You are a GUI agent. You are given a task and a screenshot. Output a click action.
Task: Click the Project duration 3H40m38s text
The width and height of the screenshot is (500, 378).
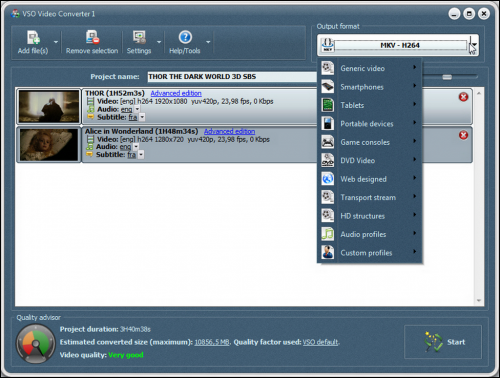tap(105, 329)
